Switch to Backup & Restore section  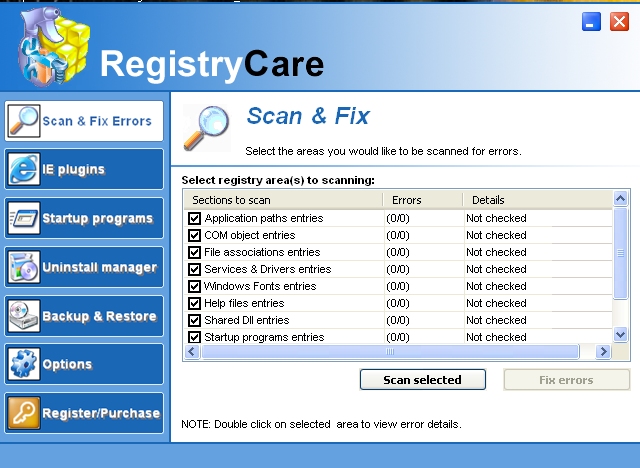84,316
